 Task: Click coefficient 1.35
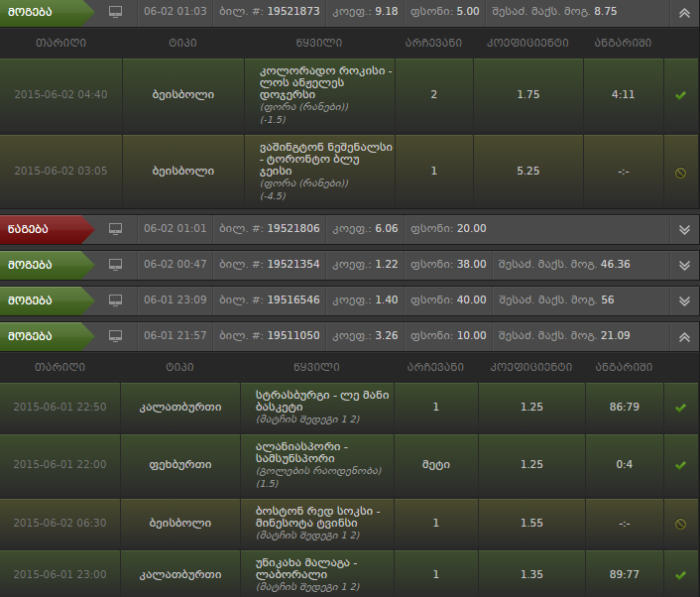click(531, 574)
